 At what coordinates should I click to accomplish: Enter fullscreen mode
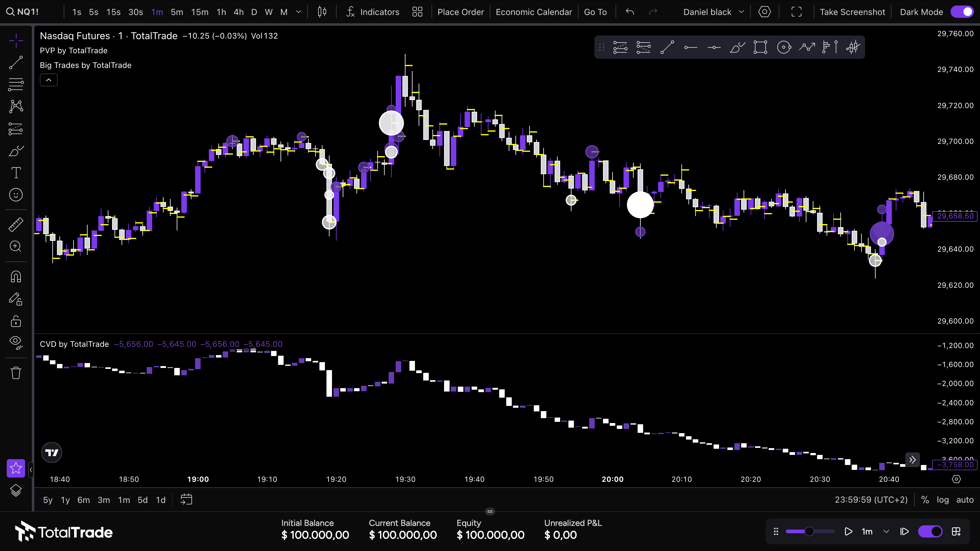pyautogui.click(x=796, y=12)
